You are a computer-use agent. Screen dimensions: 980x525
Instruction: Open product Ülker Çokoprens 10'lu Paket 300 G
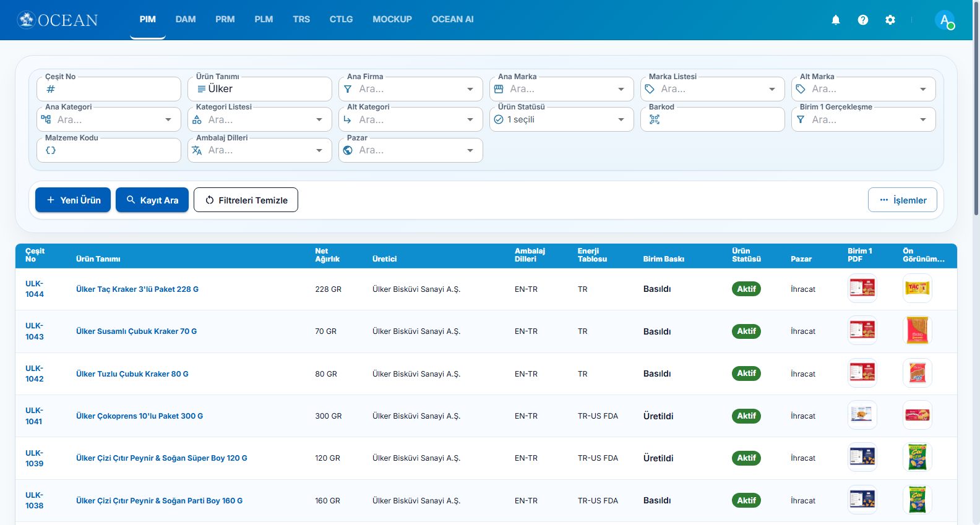coord(139,416)
